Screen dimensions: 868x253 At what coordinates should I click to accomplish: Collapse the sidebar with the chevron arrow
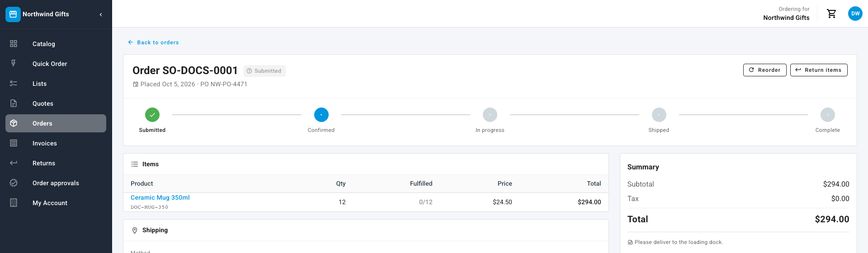[x=101, y=14]
